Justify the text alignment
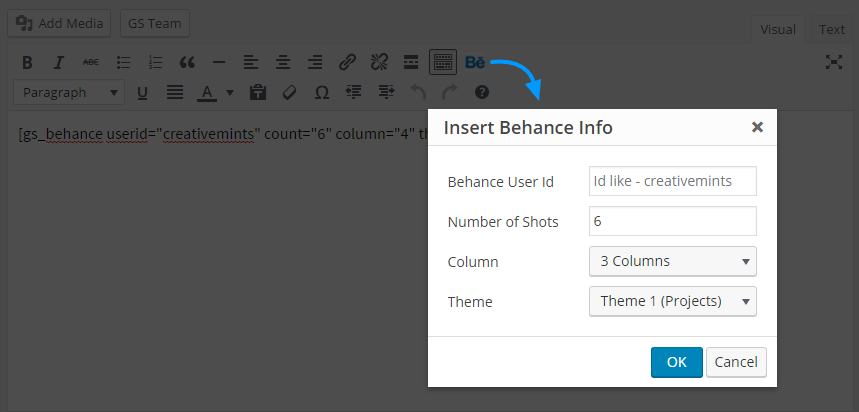Image resolution: width=859 pixels, height=412 pixels. [175, 93]
